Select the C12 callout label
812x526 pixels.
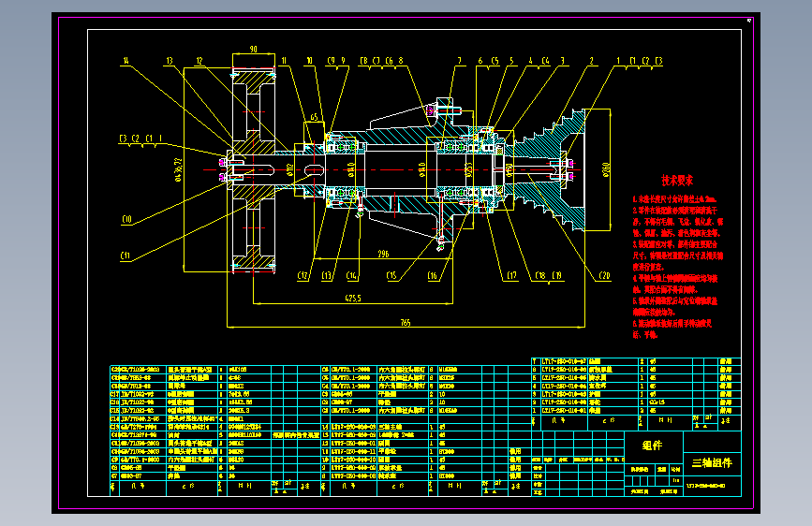pyautogui.click(x=303, y=276)
